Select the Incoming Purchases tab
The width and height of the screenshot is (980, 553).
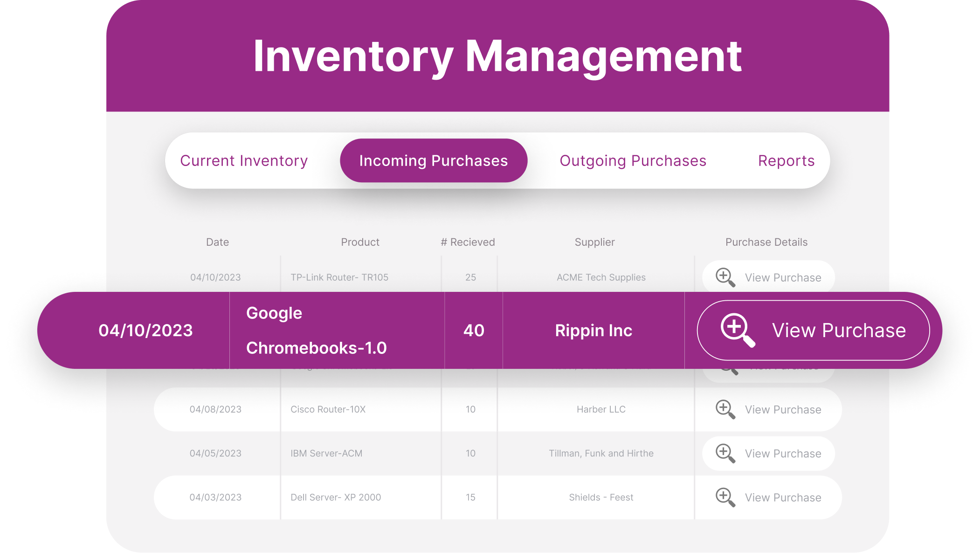(433, 161)
